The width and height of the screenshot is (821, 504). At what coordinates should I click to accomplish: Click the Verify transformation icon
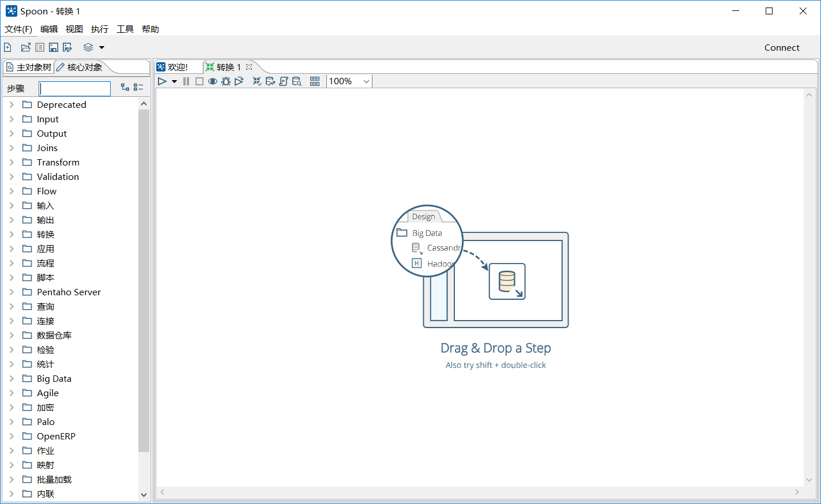click(257, 81)
